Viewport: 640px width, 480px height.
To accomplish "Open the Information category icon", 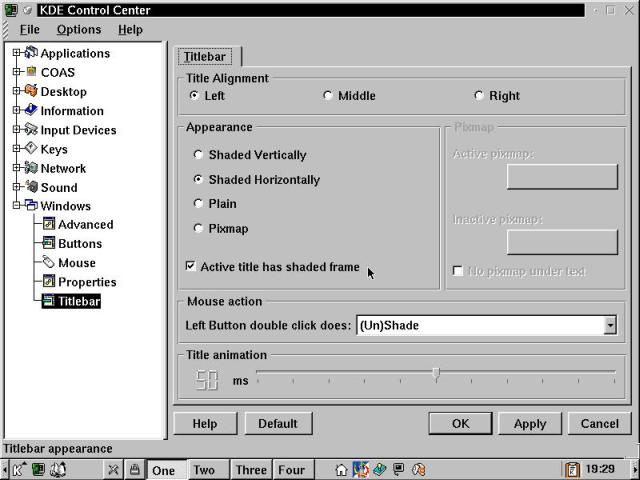I will pos(30,110).
